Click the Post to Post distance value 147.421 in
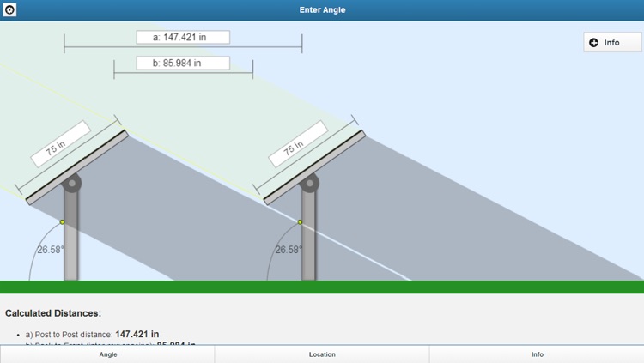The image size is (644, 363). tap(137, 335)
